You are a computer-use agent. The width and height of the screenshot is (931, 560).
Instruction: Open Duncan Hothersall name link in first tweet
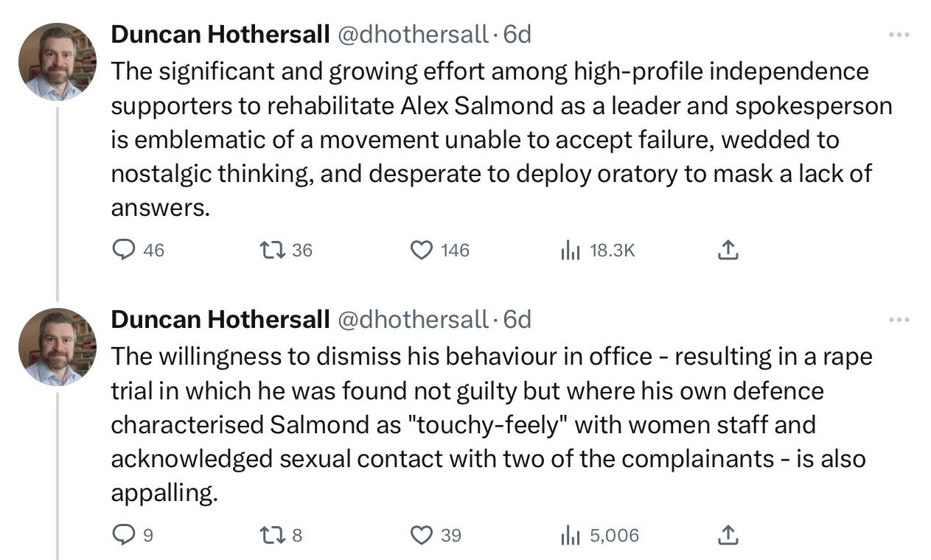click(220, 35)
